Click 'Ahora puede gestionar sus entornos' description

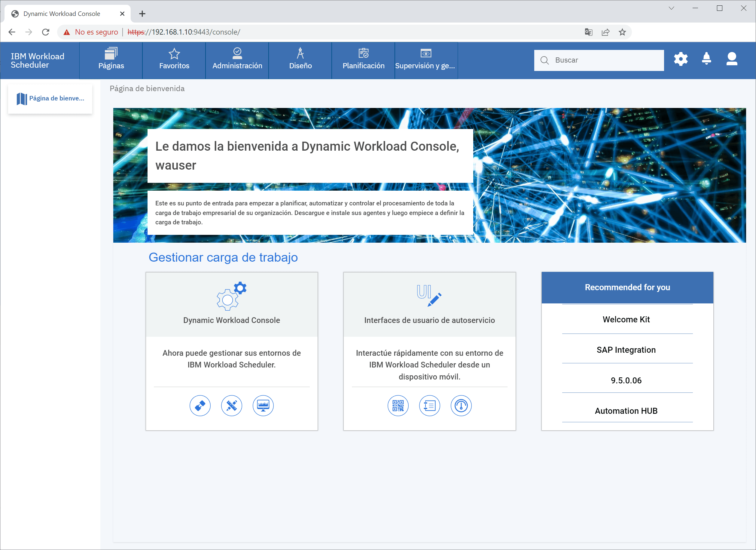(232, 359)
